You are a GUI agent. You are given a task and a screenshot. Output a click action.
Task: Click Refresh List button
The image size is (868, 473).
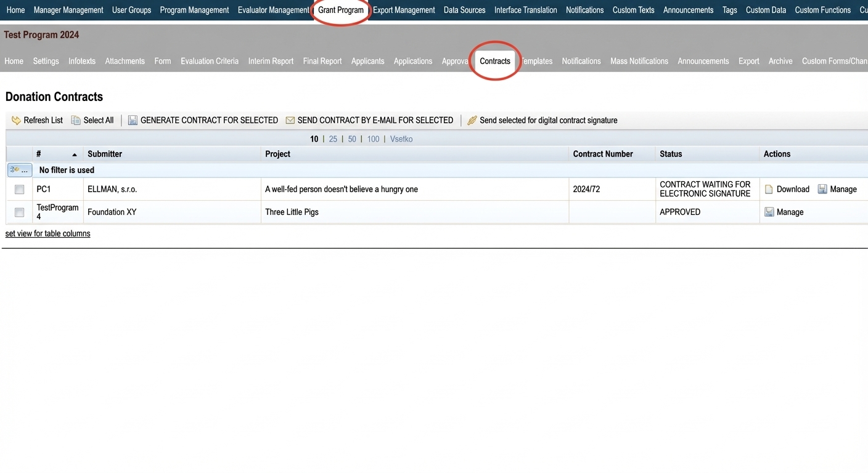click(37, 120)
